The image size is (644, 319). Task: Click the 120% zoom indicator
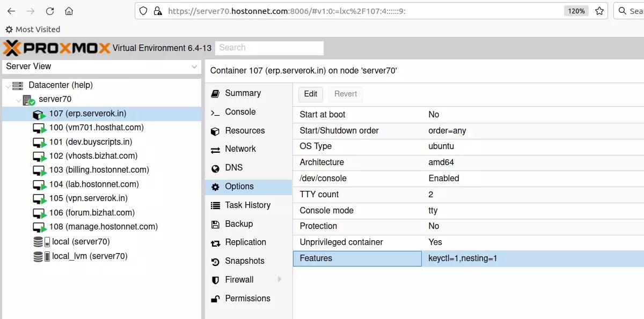[575, 10]
